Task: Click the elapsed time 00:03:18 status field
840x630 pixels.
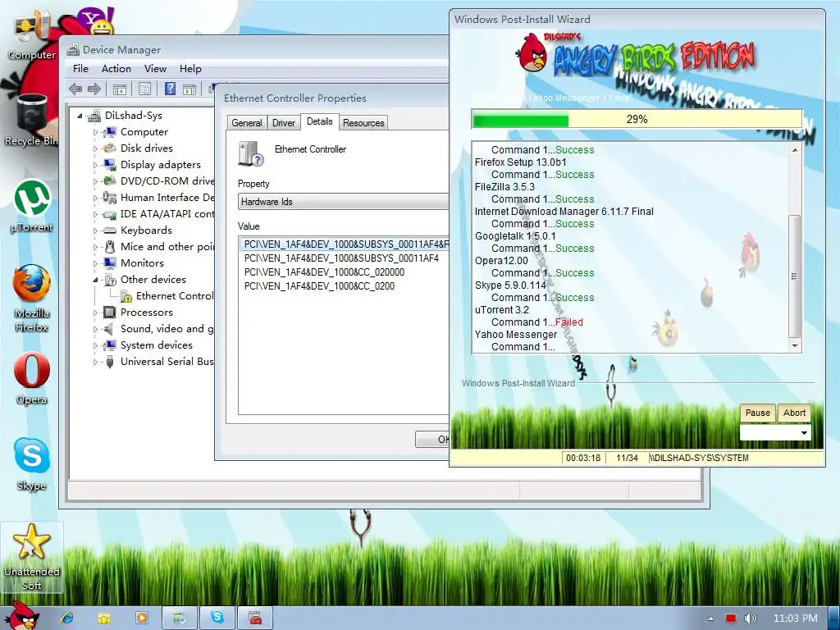Action: (583, 458)
